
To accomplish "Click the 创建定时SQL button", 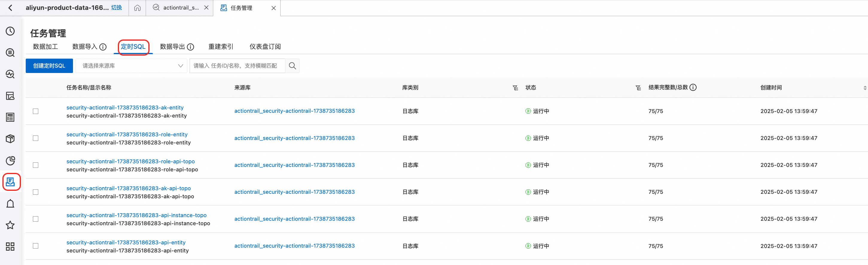I will (49, 66).
